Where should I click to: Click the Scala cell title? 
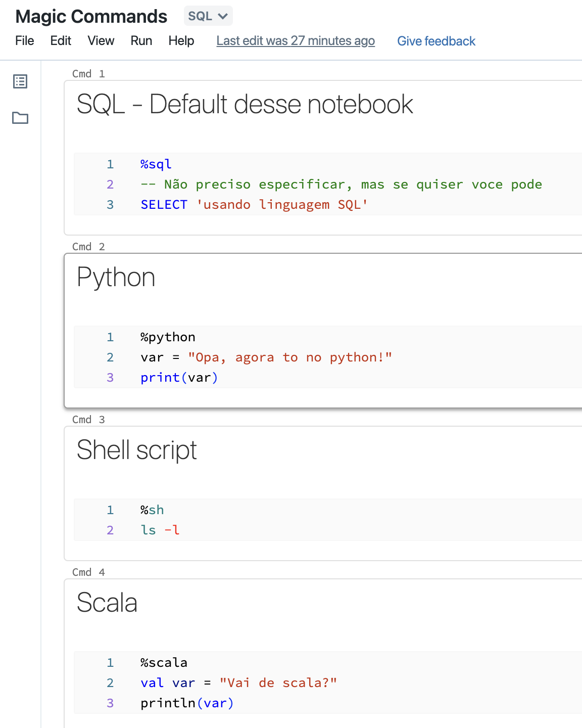coord(107,603)
